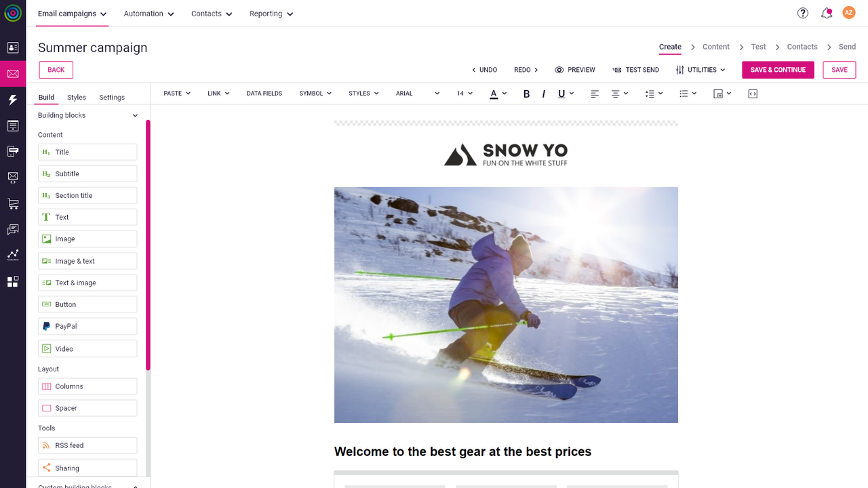Open the Arial font family dropdown

pyautogui.click(x=418, y=94)
